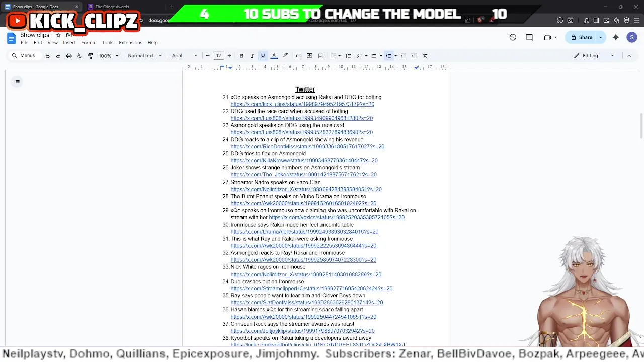The height and width of the screenshot is (362, 644).
Task: Toggle the bulleted list button
Action: 374,56
